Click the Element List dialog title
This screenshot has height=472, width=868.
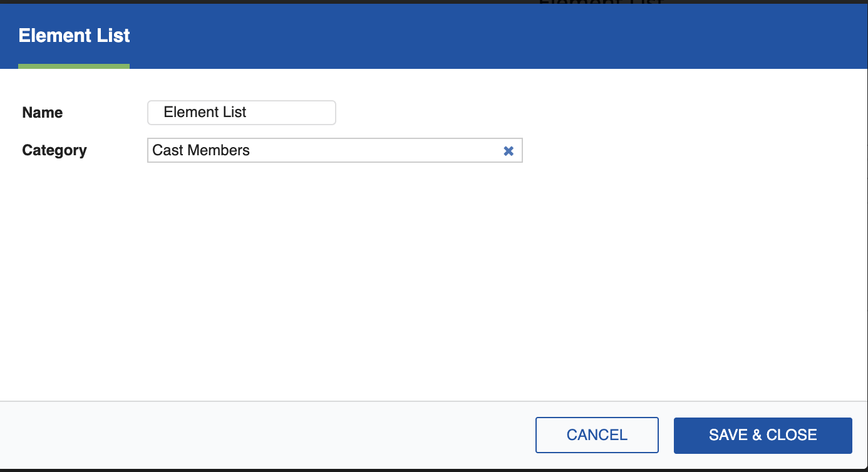[74, 36]
